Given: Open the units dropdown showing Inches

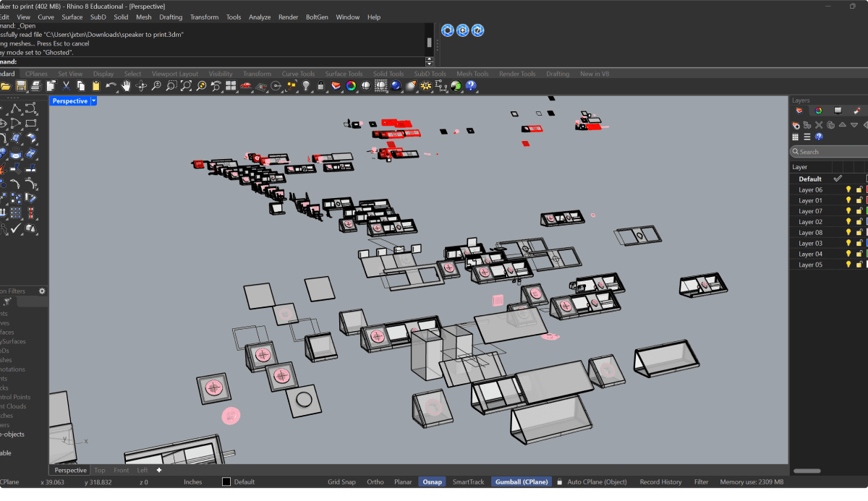Looking at the screenshot, I should (x=193, y=481).
